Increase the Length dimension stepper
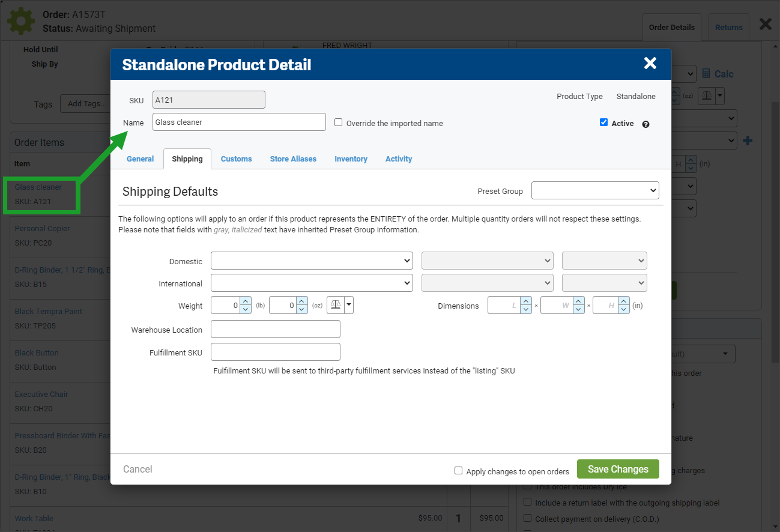Image resolution: width=780 pixels, height=532 pixels. click(x=526, y=301)
